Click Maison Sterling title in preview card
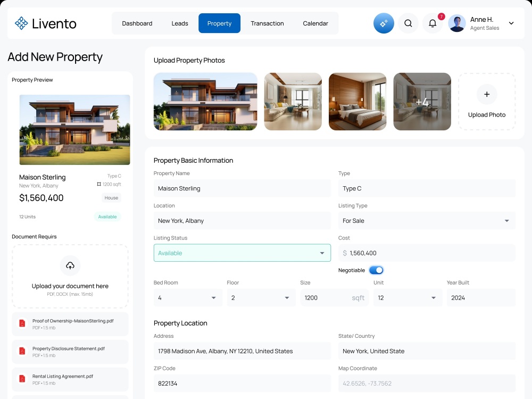 point(43,177)
